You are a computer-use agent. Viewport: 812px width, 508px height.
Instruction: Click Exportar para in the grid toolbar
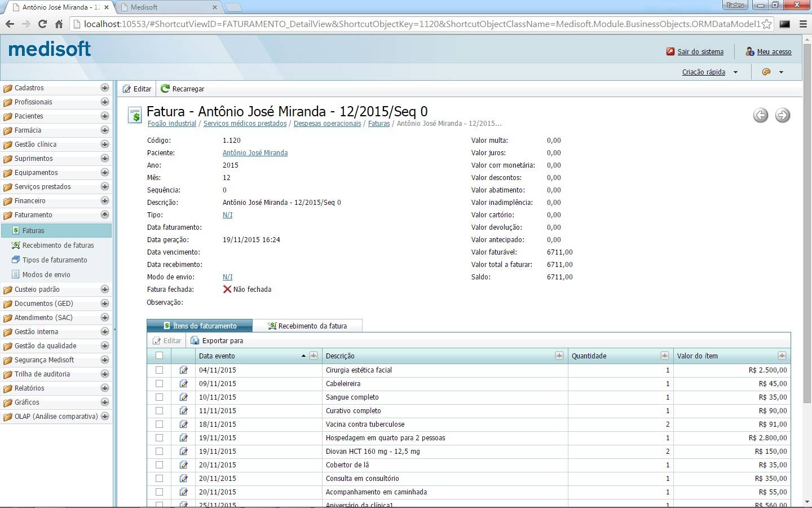coord(217,341)
